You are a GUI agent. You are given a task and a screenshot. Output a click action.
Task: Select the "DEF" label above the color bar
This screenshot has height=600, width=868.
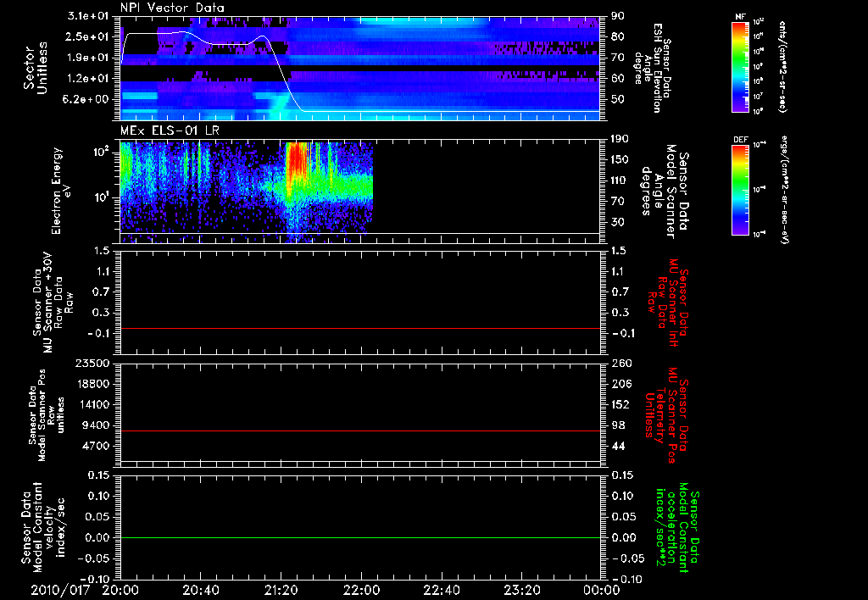pos(740,140)
